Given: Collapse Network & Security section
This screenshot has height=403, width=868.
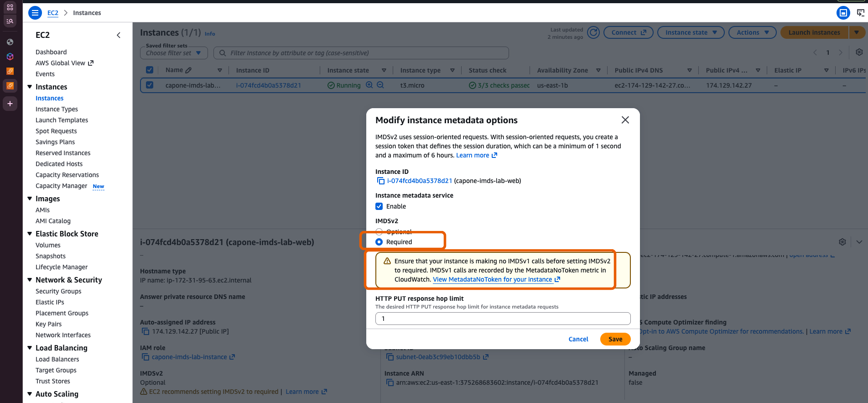Looking at the screenshot, I should (30, 280).
